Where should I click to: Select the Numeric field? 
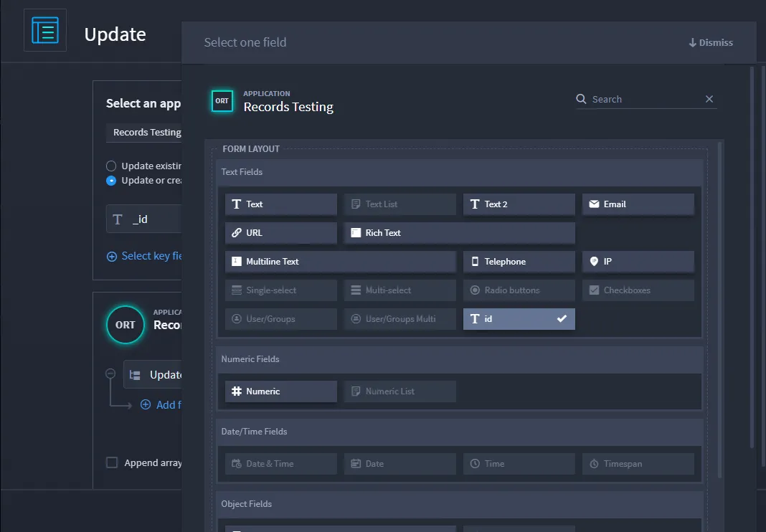click(281, 391)
